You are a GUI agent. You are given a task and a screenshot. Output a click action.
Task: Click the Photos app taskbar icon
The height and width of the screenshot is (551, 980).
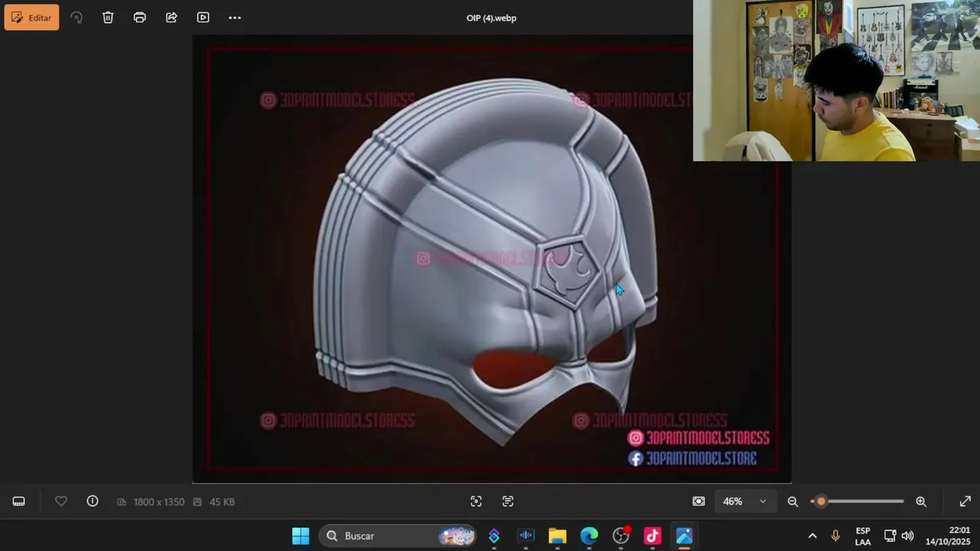[x=684, y=536]
